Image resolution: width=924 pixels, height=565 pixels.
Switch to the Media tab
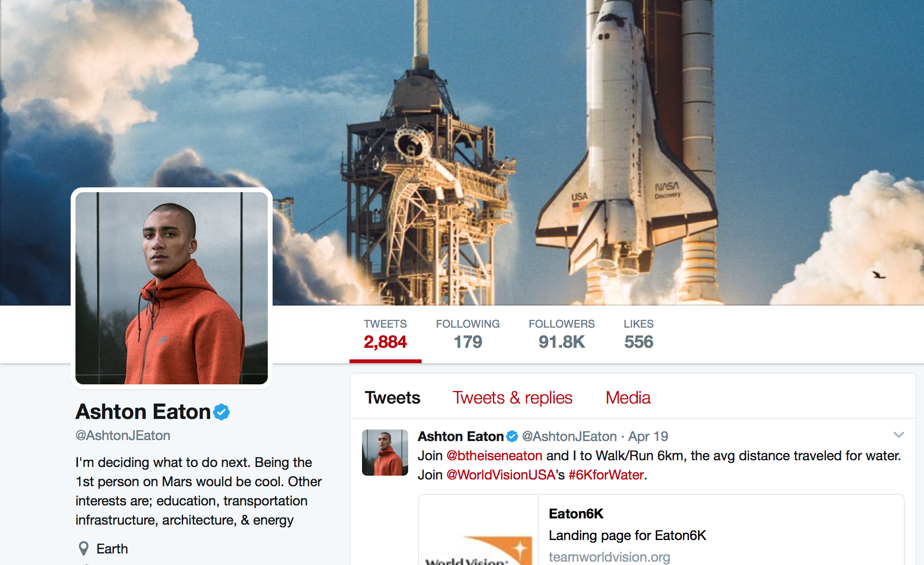(628, 398)
